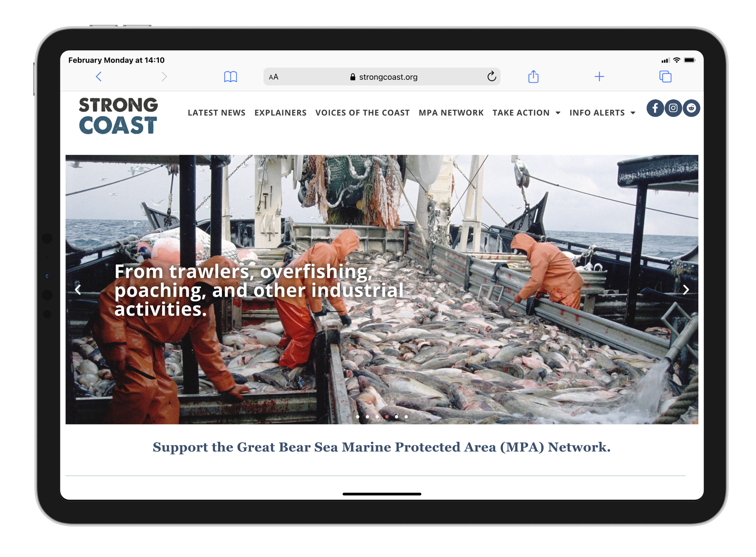Go to next carousel slide arrow
This screenshot has height=557, width=756.
(686, 290)
